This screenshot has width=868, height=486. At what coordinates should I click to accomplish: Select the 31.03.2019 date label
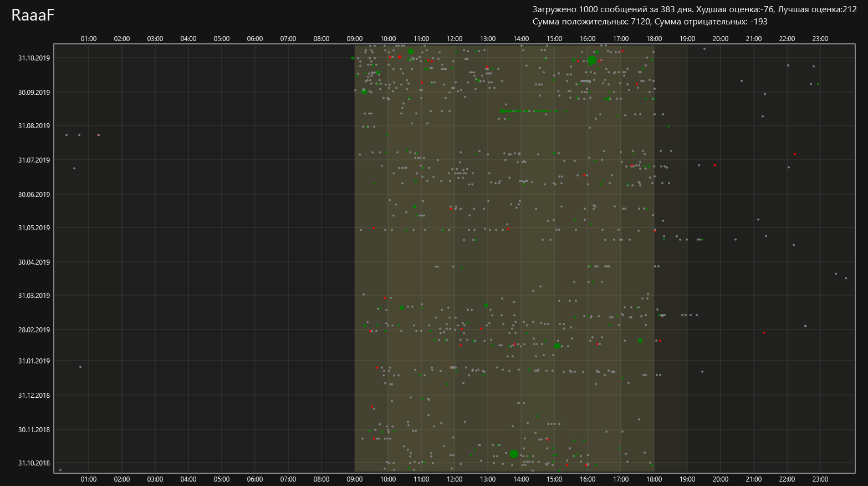pos(34,295)
